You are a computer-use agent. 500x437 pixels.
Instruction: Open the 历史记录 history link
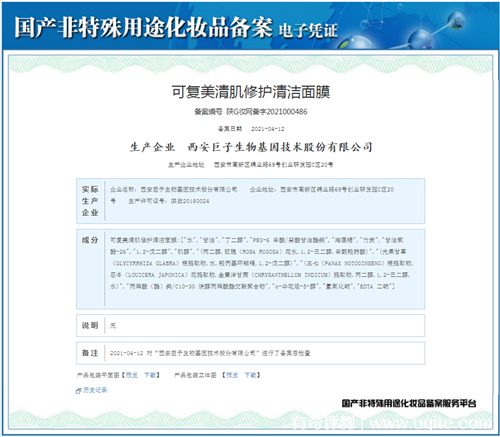pyautogui.click(x=95, y=390)
